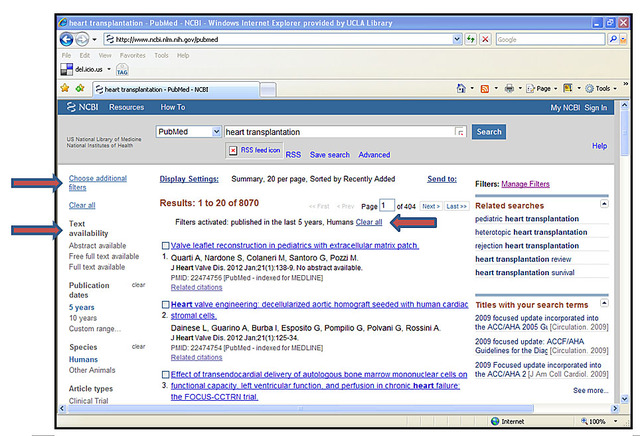Click the RSS feeds orange icon
Viewport: 640px width, 436px height.
point(485,89)
